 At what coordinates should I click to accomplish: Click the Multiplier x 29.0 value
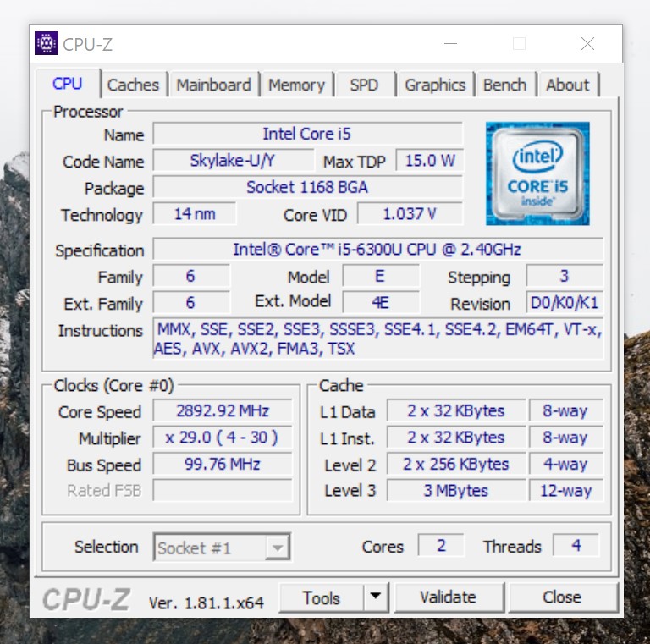pyautogui.click(x=223, y=438)
